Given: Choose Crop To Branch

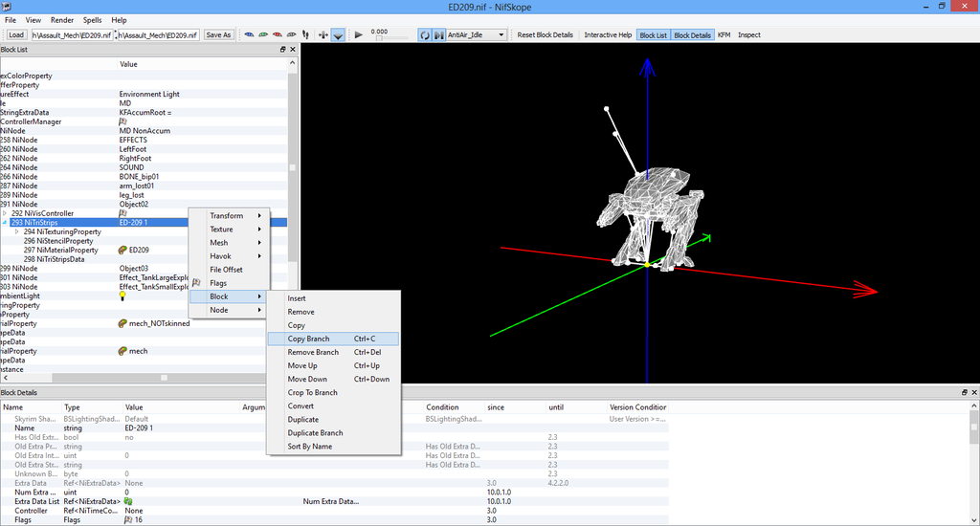Looking at the screenshot, I should coord(333,392).
